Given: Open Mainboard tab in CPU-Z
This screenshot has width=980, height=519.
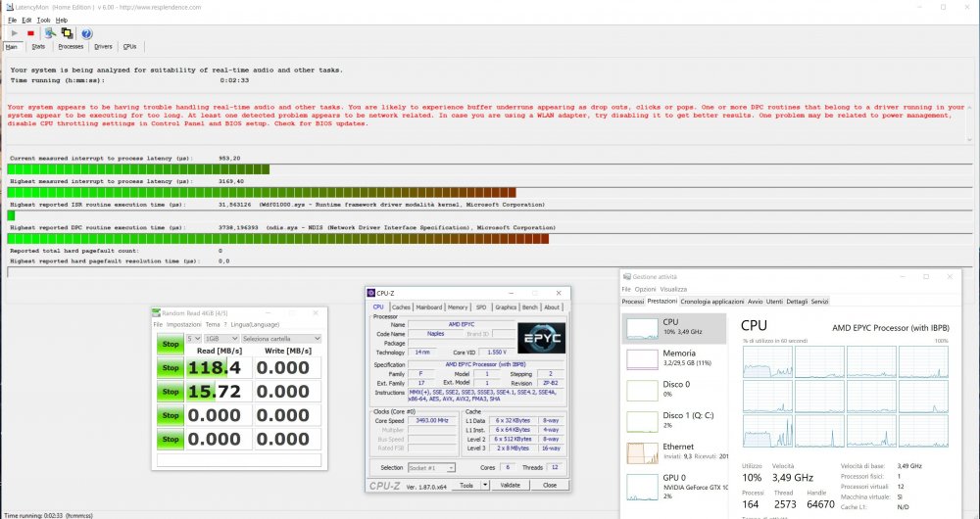Looking at the screenshot, I should click(429, 307).
